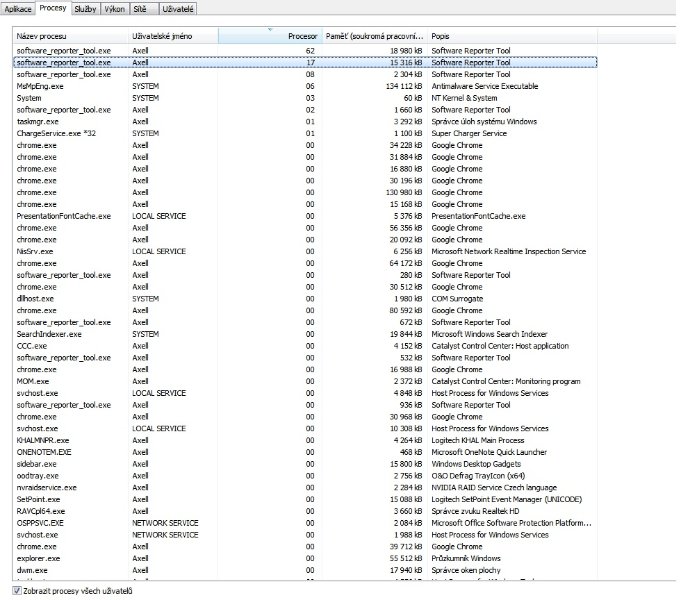This screenshot has height=600, width=681.
Task: Switch to the Aplikace tab
Action: pos(18,9)
